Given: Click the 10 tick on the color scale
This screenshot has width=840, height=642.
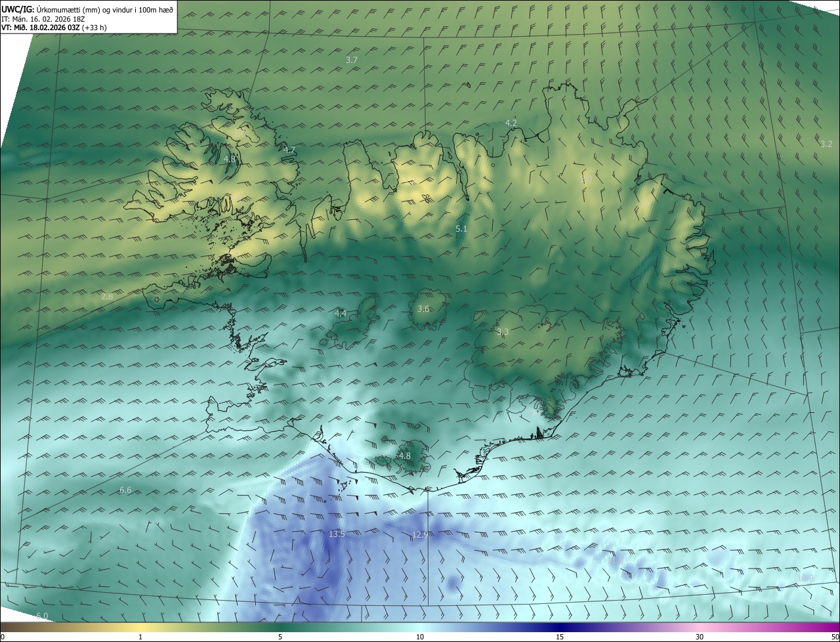Looking at the screenshot, I should [420, 637].
